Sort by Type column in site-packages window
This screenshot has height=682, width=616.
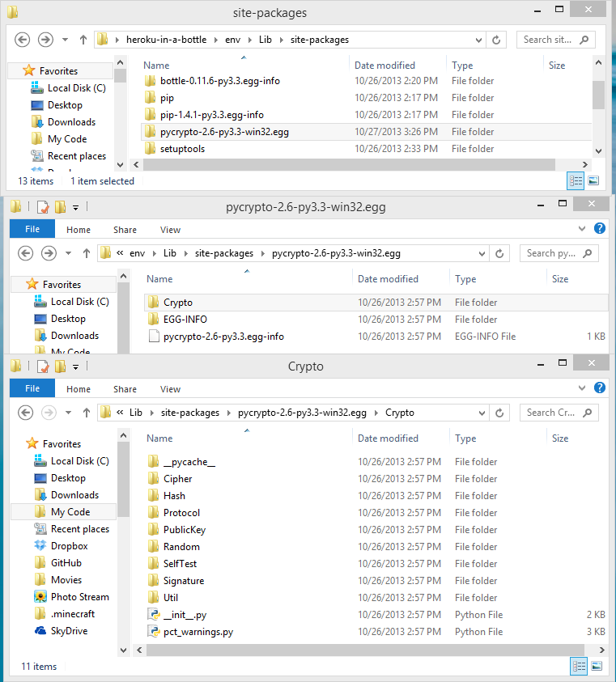point(462,66)
